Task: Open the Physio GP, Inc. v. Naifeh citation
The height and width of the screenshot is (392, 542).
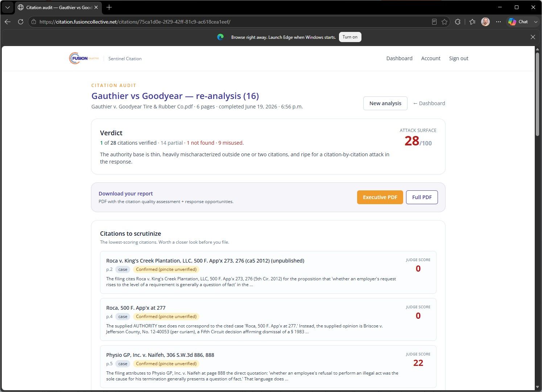Action: [268, 367]
